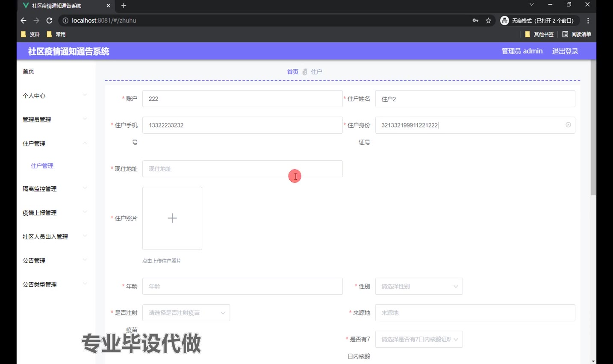
Task: Open the 是否有7日内核酸证明 dropdown
Action: (x=419, y=339)
